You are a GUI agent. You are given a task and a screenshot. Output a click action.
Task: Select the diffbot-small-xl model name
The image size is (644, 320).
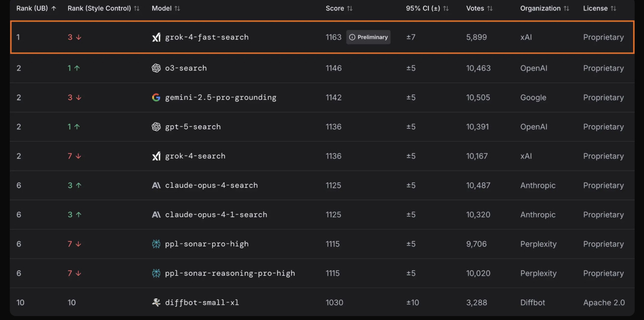coord(202,302)
